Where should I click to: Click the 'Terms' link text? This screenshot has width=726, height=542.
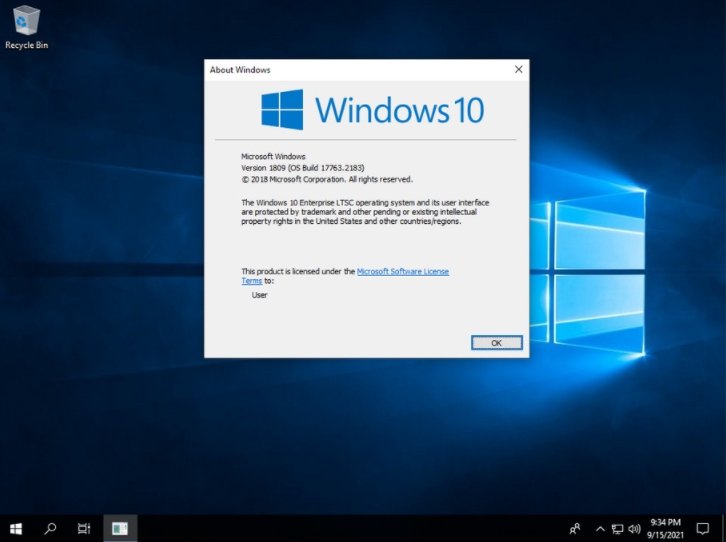tap(252, 281)
